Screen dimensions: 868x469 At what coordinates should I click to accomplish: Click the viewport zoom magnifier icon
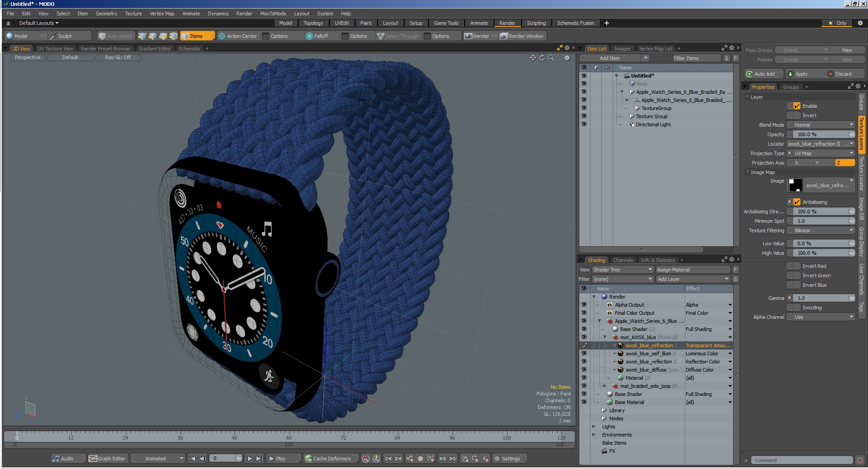click(551, 58)
